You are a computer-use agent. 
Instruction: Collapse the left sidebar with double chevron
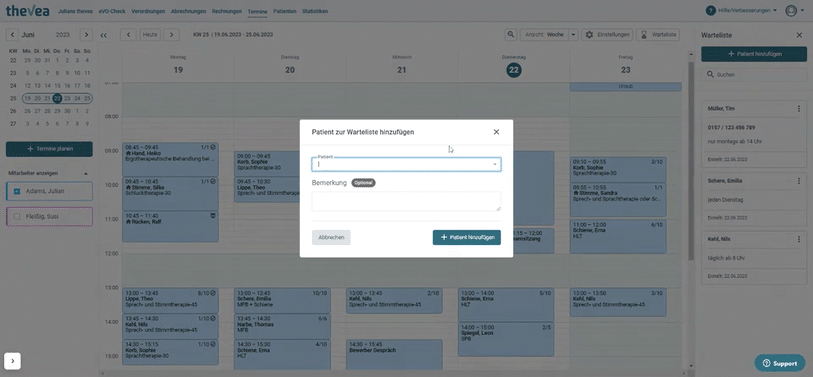point(104,35)
